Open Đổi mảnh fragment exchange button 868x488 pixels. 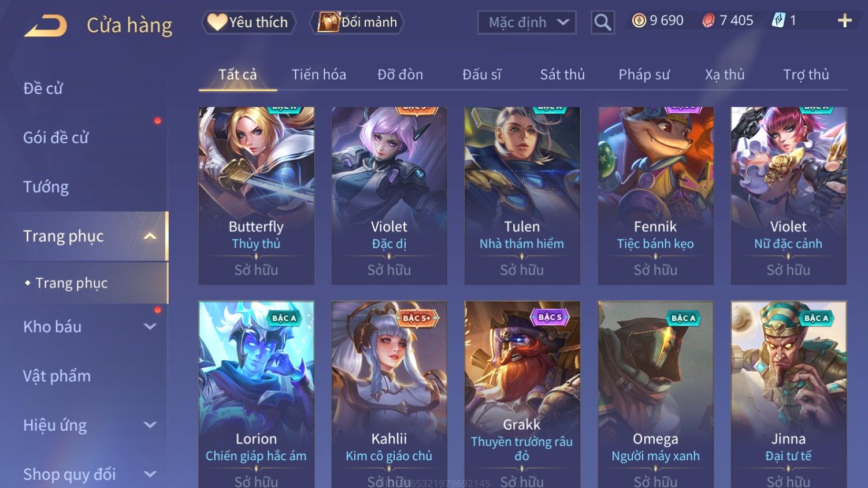point(357,23)
